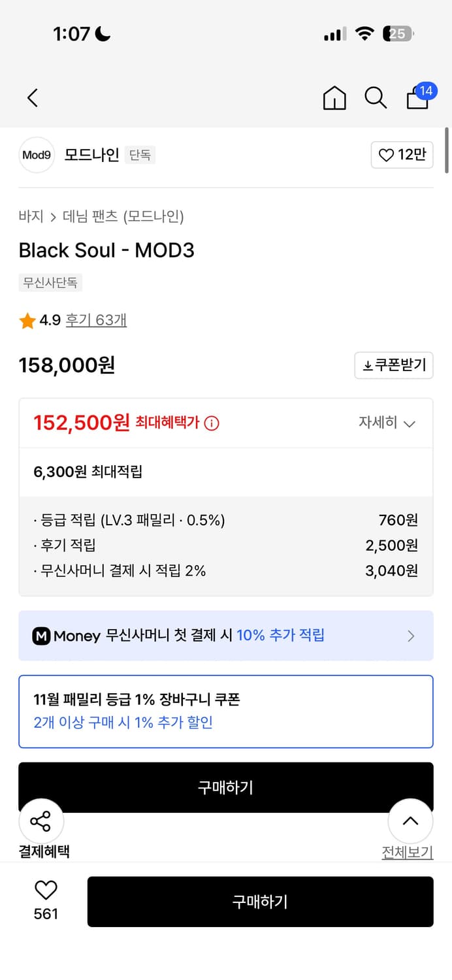This screenshot has width=452, height=980.
Task: Open 후기 63개 reviews link
Action: [x=95, y=320]
